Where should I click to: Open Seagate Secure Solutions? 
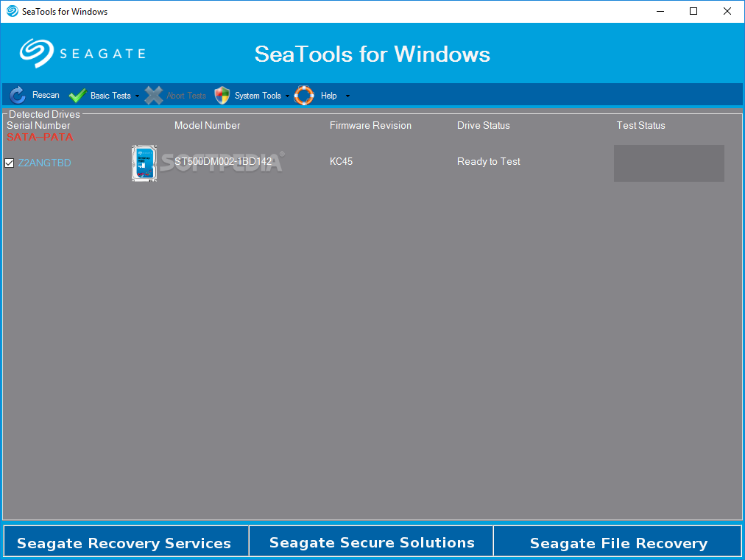click(x=372, y=541)
